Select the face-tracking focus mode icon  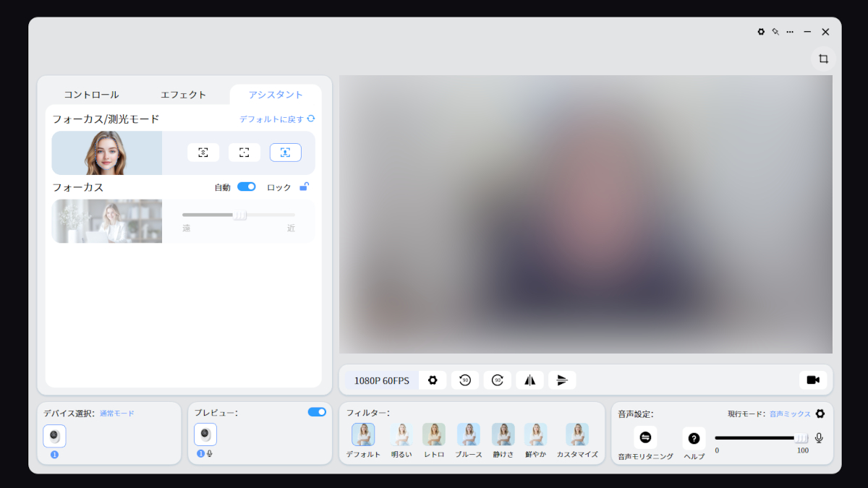click(x=285, y=152)
